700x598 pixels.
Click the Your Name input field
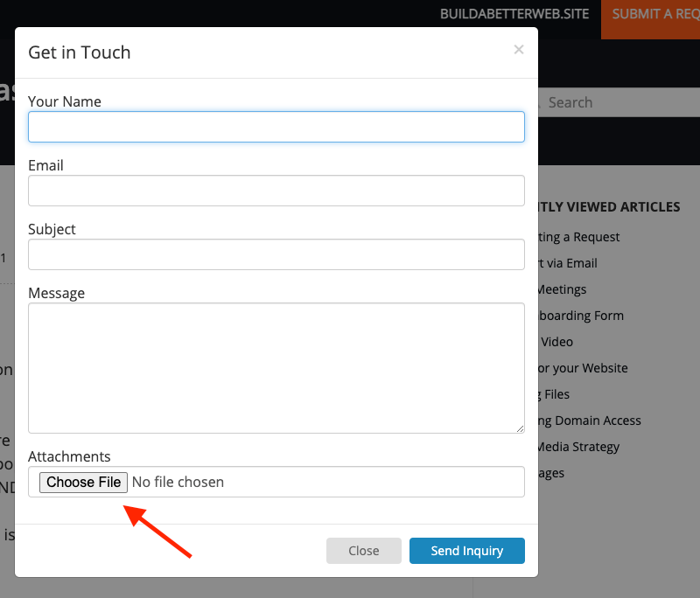pyautogui.click(x=276, y=127)
